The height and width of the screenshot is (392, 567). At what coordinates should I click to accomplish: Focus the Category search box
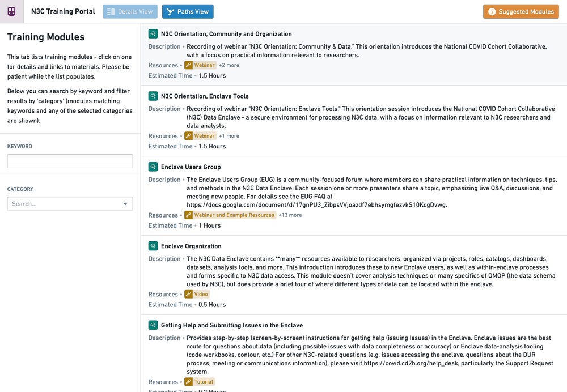pyautogui.click(x=64, y=204)
